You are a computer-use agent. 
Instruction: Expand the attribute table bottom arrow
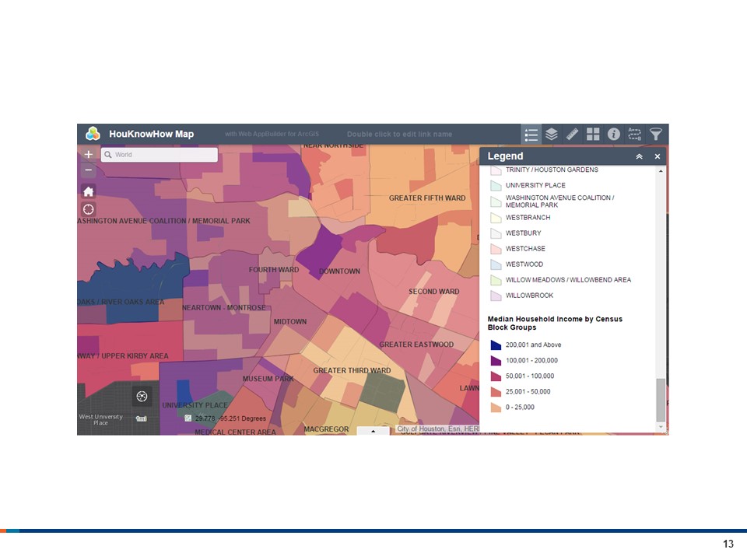point(373,431)
